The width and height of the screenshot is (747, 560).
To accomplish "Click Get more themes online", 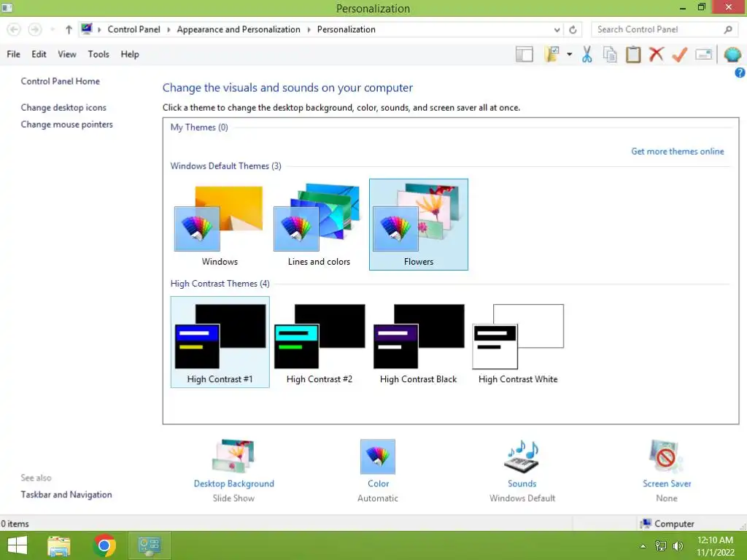I will (x=678, y=152).
